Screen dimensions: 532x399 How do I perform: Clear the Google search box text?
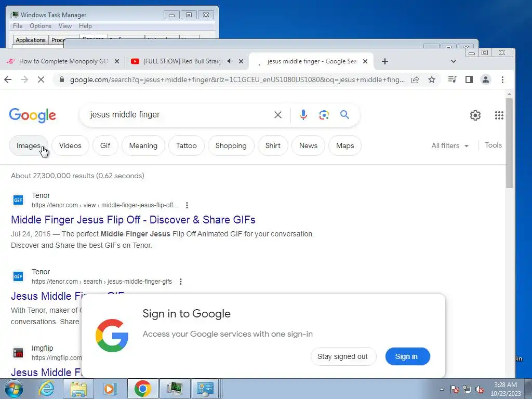click(278, 115)
